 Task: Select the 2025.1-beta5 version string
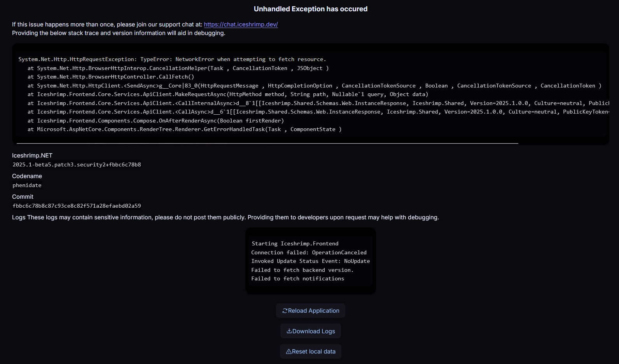click(77, 164)
